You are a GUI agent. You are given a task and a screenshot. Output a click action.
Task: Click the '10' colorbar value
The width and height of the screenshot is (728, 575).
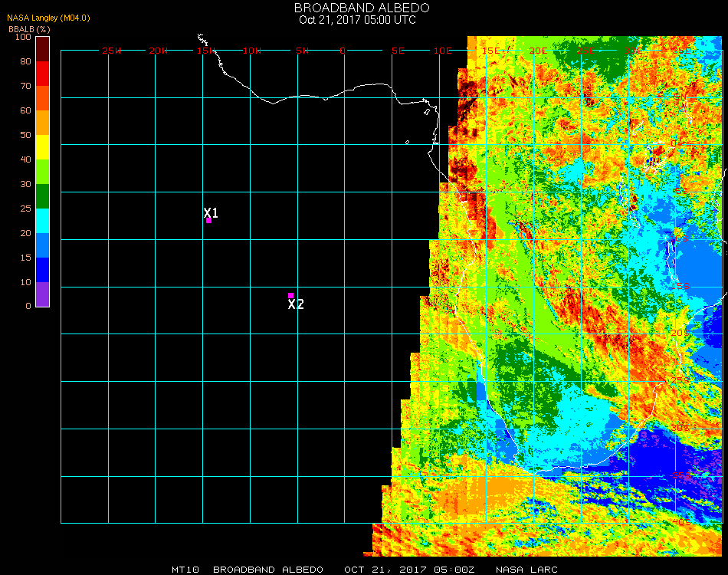[25, 282]
